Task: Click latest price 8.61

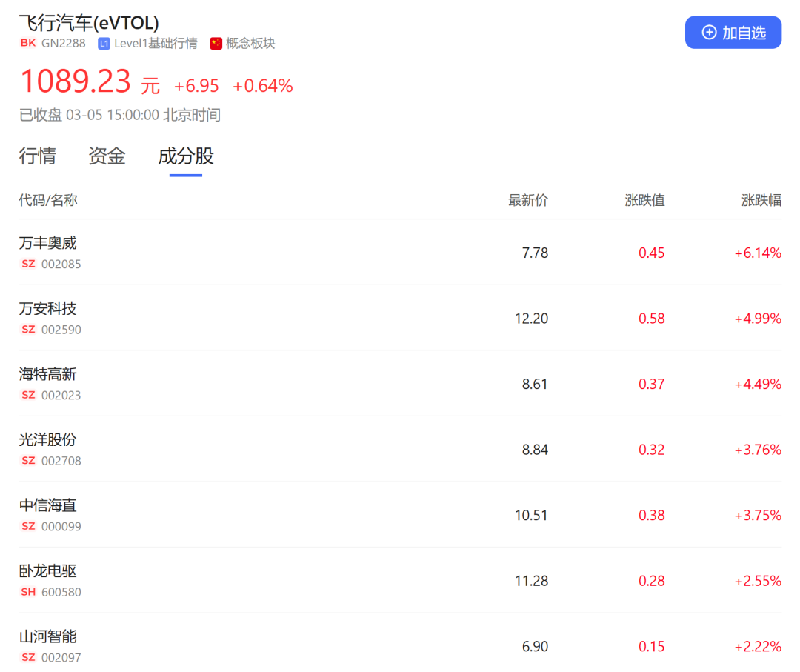Action: click(535, 385)
